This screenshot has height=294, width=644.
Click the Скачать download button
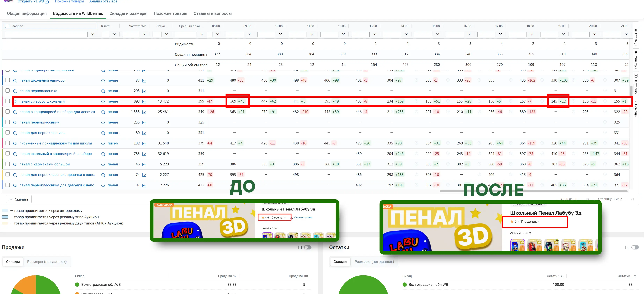click(19, 199)
